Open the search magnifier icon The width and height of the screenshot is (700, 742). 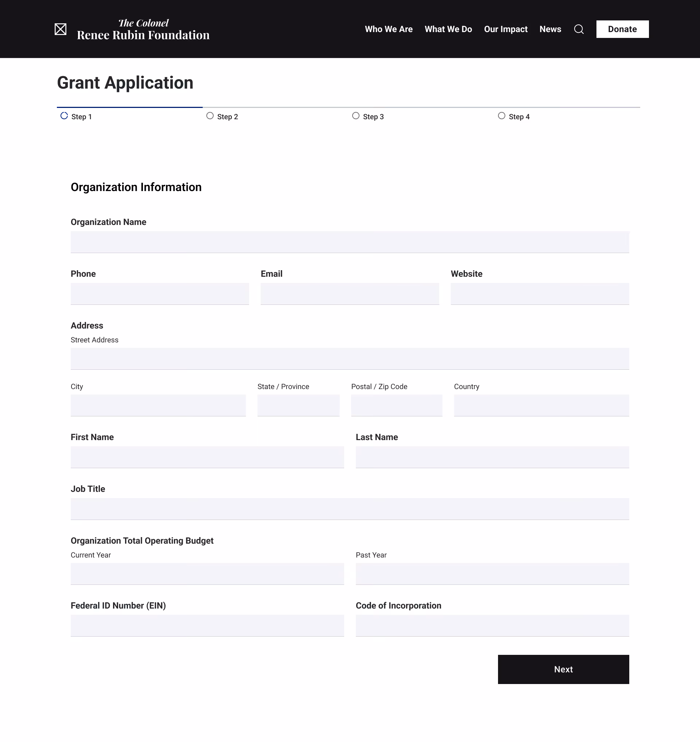point(579,29)
